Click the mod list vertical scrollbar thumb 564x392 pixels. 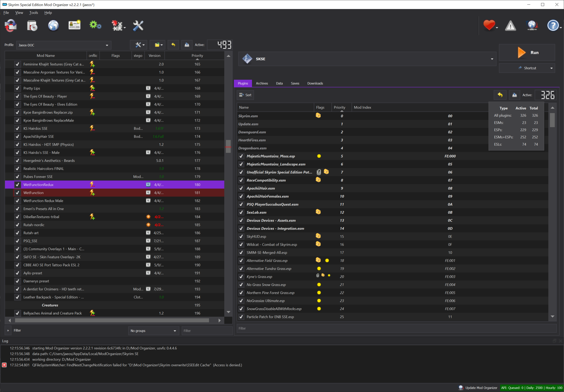(x=228, y=146)
